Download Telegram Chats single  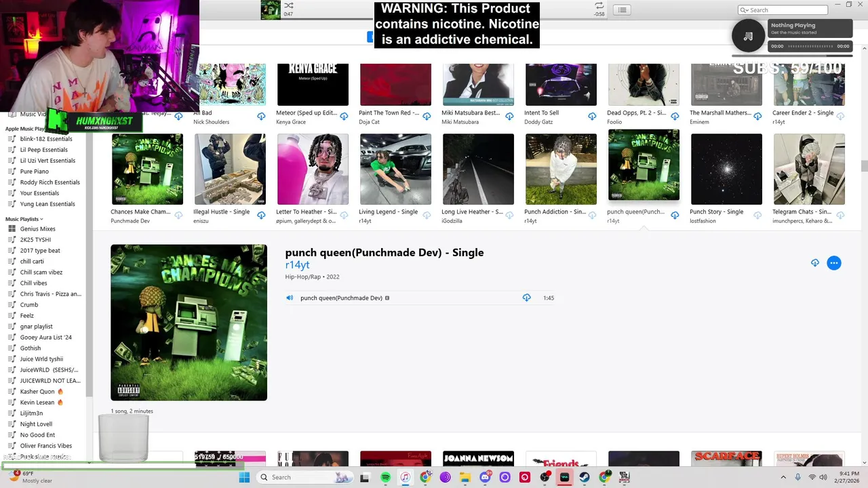coord(840,216)
